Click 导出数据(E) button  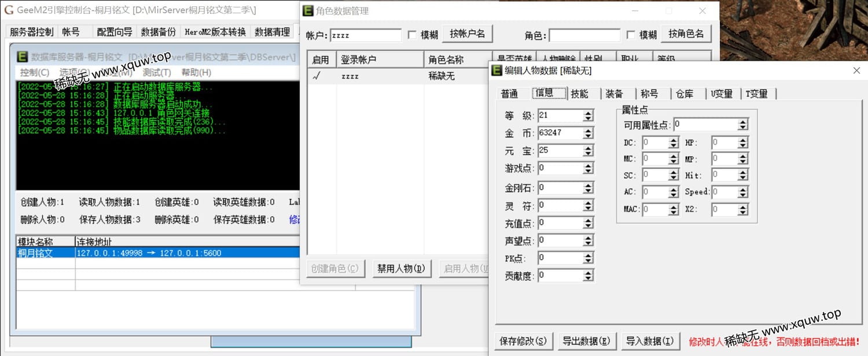[x=586, y=341]
